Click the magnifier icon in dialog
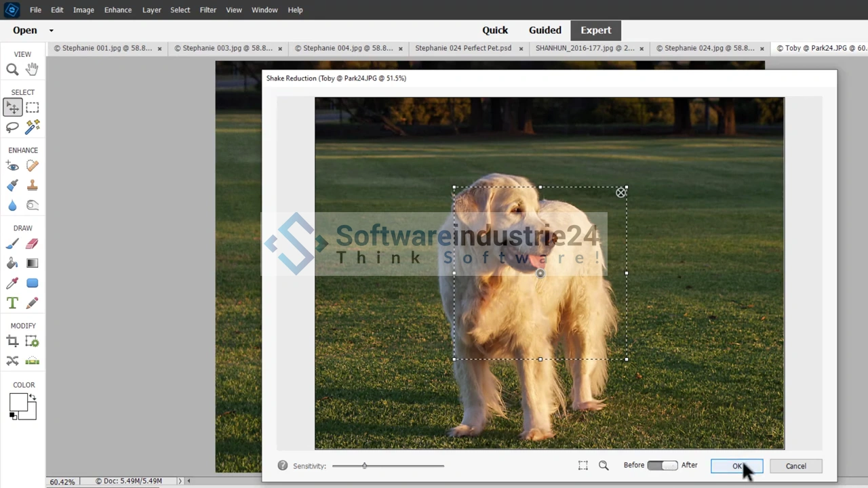Viewport: 868px width, 488px height. click(x=604, y=466)
